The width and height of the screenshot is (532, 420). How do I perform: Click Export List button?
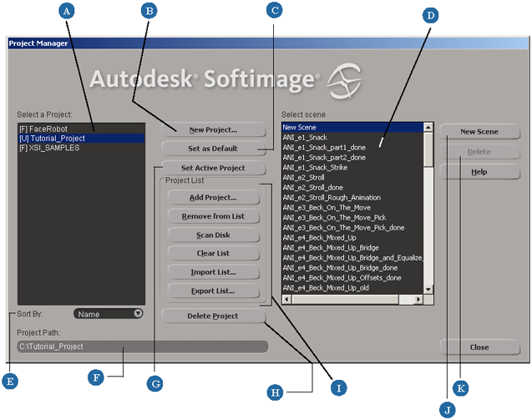click(212, 291)
